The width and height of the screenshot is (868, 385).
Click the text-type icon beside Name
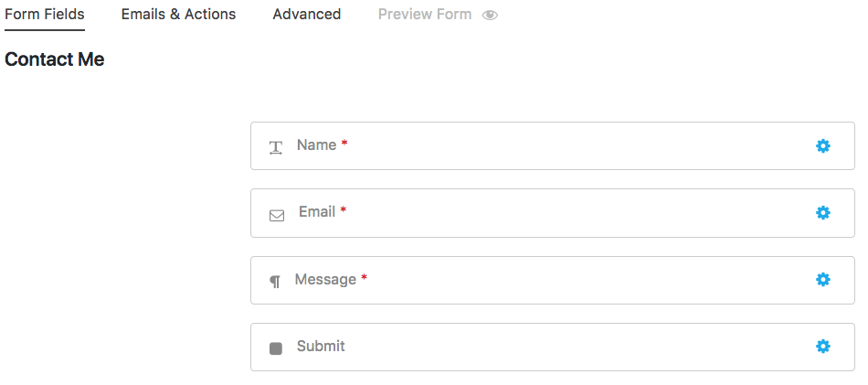tap(276, 148)
